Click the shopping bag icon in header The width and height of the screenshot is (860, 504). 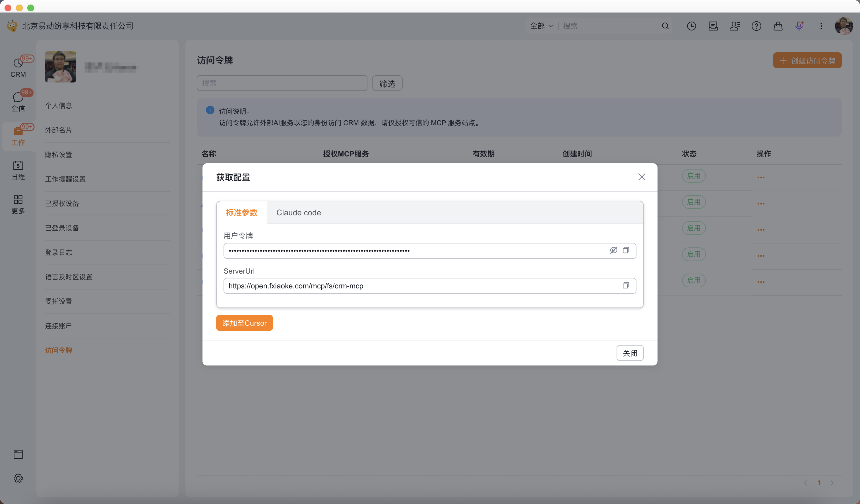[x=778, y=26]
